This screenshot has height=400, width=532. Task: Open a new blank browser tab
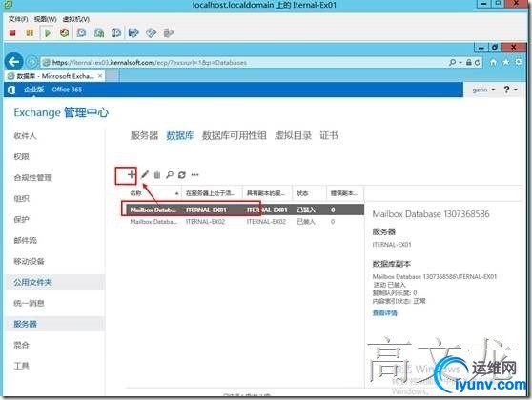113,76
